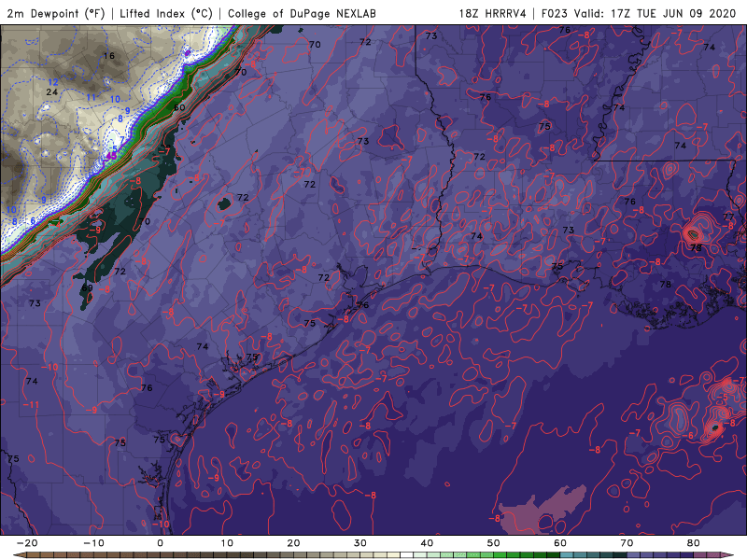Click the 'College of DuPage NEXLAB' label

click(302, 13)
